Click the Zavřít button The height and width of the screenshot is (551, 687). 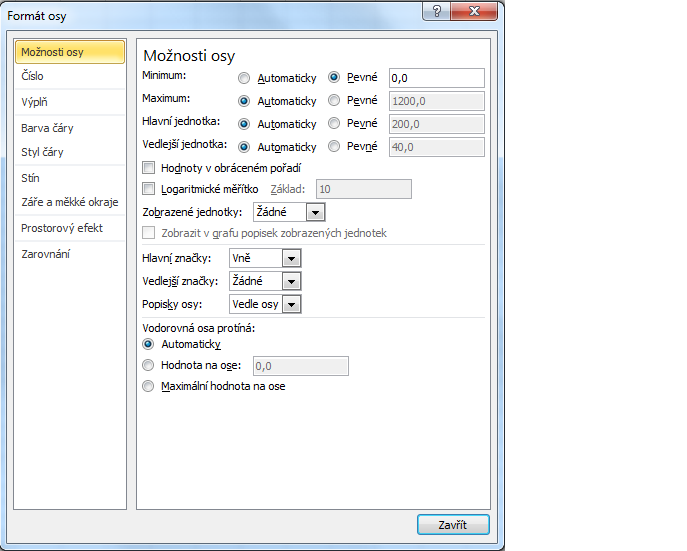(453, 525)
